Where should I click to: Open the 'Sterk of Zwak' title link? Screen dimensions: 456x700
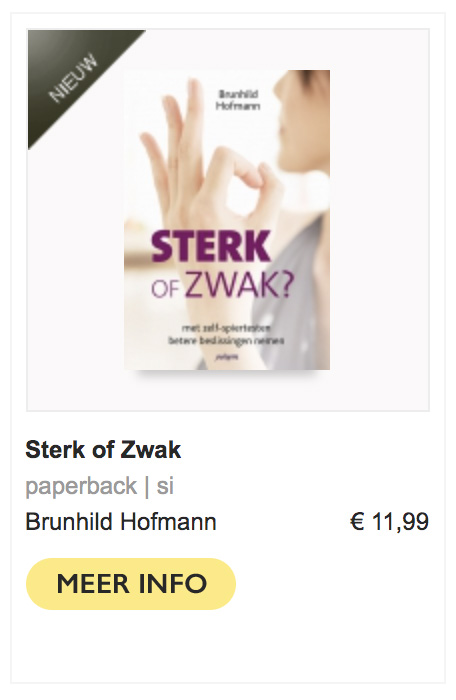[x=103, y=449]
